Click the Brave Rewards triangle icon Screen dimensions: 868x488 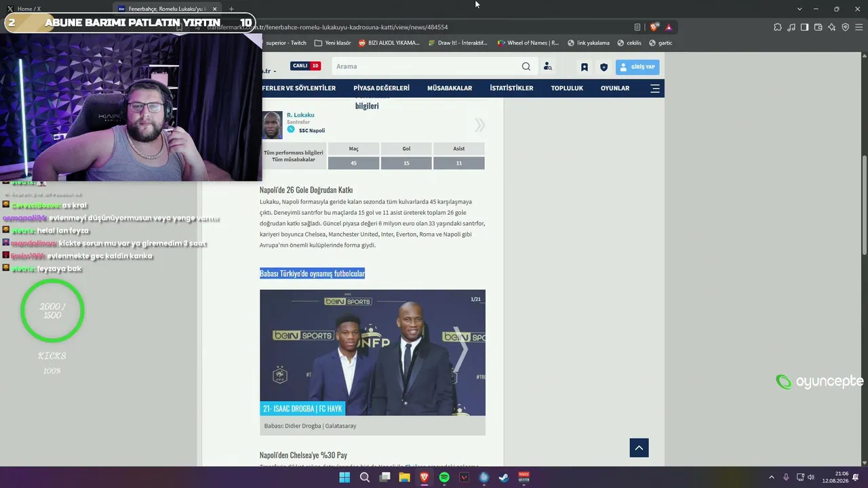click(669, 27)
